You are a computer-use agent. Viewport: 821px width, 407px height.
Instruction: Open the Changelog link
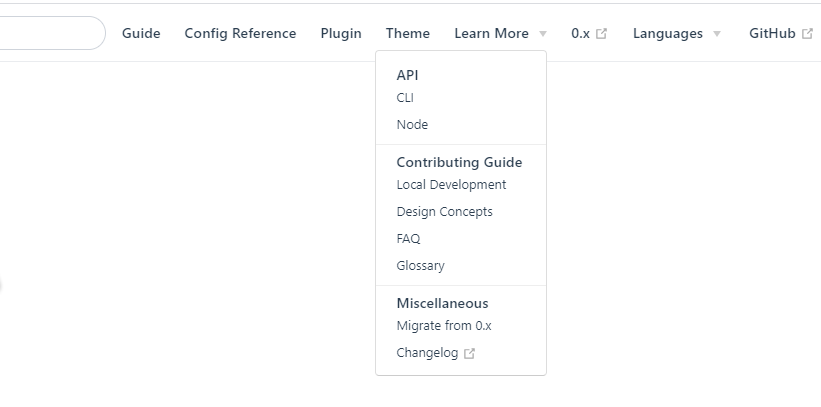pyautogui.click(x=427, y=353)
